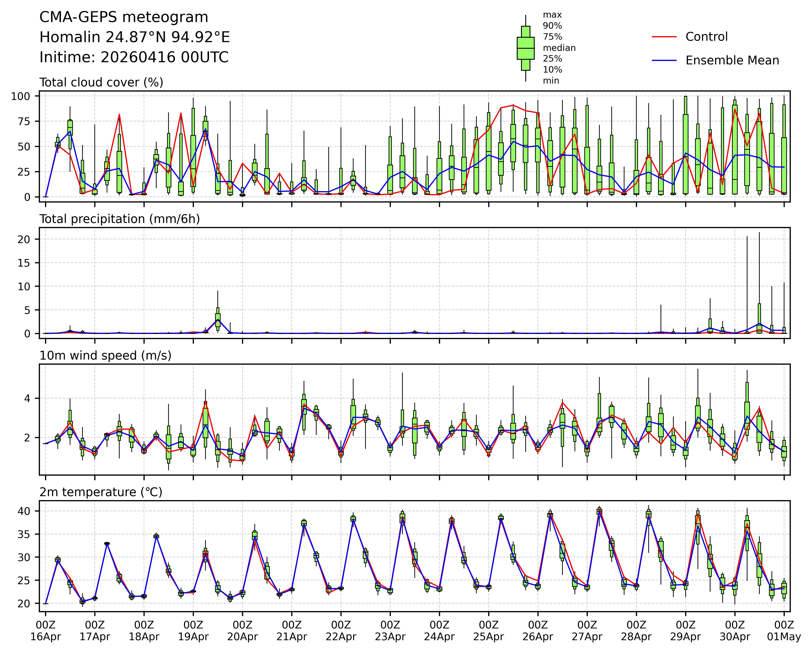Click the green legend box-plot icon
The image size is (812, 653).
click(x=525, y=48)
